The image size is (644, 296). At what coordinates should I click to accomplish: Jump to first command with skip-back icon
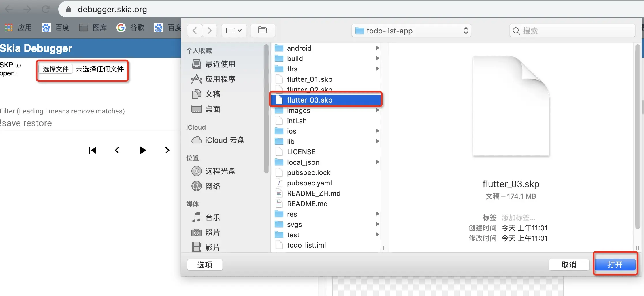click(x=92, y=150)
